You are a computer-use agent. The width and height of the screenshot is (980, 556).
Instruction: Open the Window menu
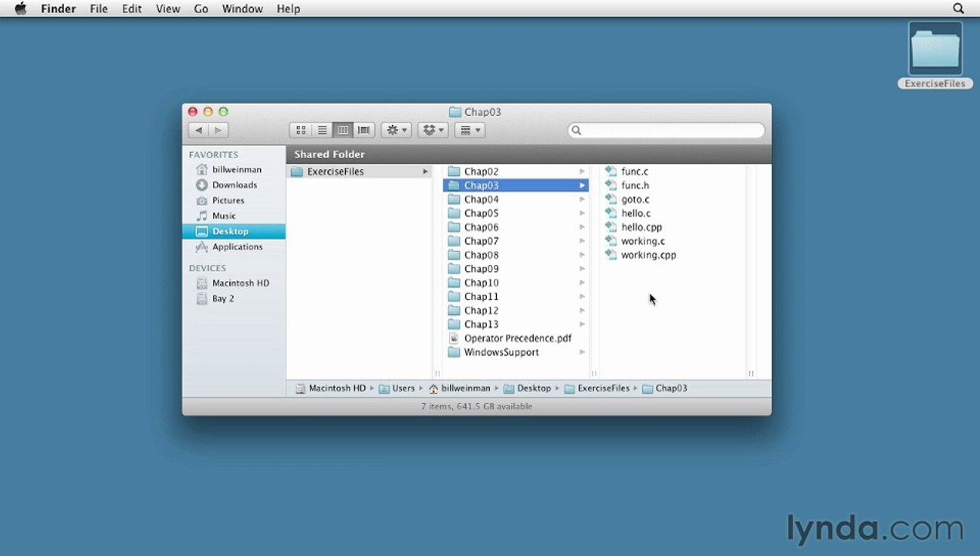point(242,8)
